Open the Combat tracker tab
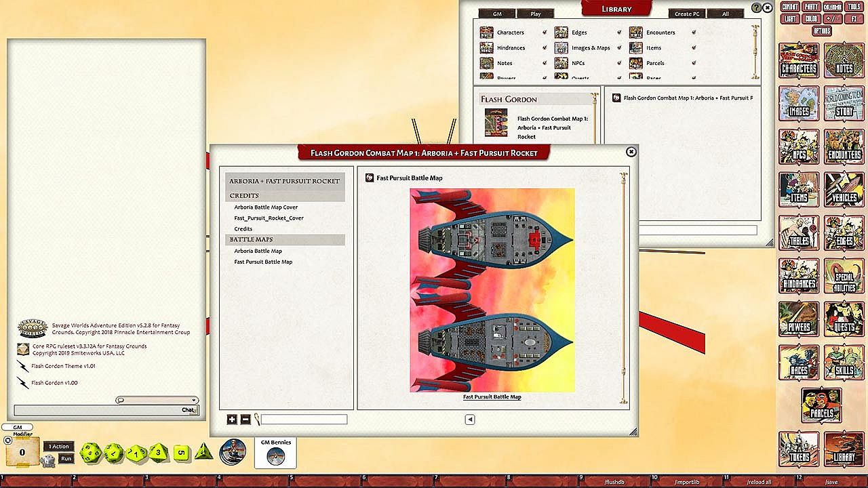Screen dimensions: 868x488 (x=789, y=7)
